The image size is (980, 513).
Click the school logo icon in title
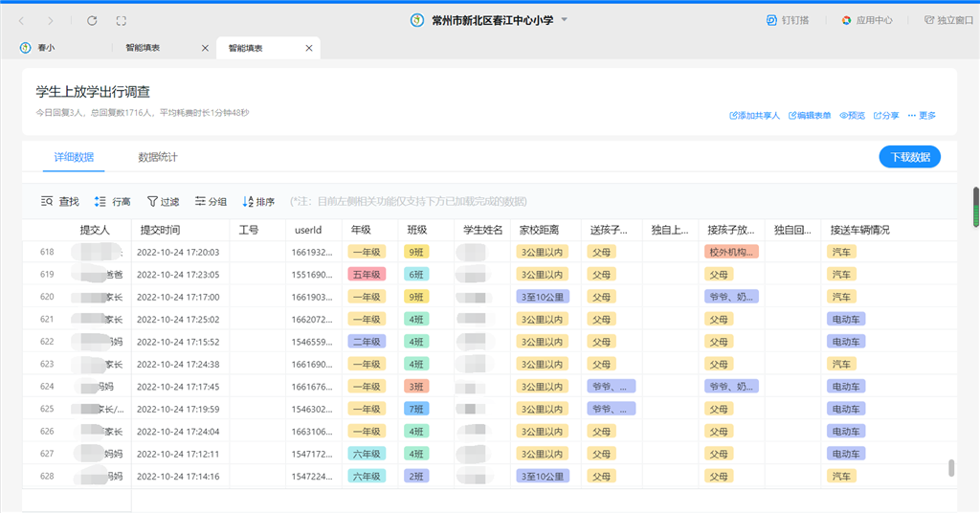417,21
